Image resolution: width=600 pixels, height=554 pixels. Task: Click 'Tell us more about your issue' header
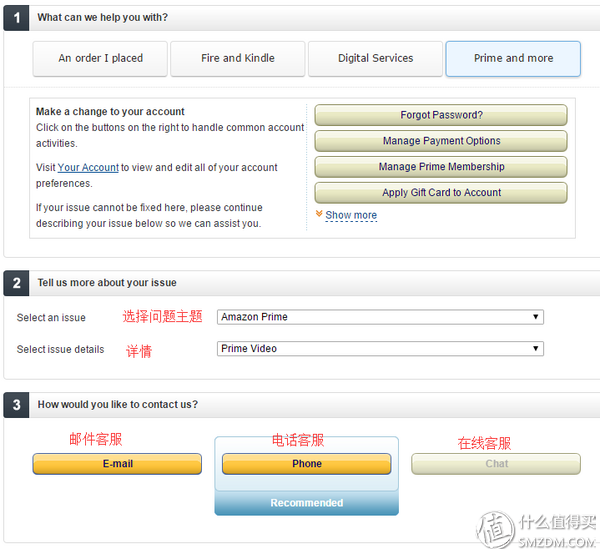click(107, 283)
